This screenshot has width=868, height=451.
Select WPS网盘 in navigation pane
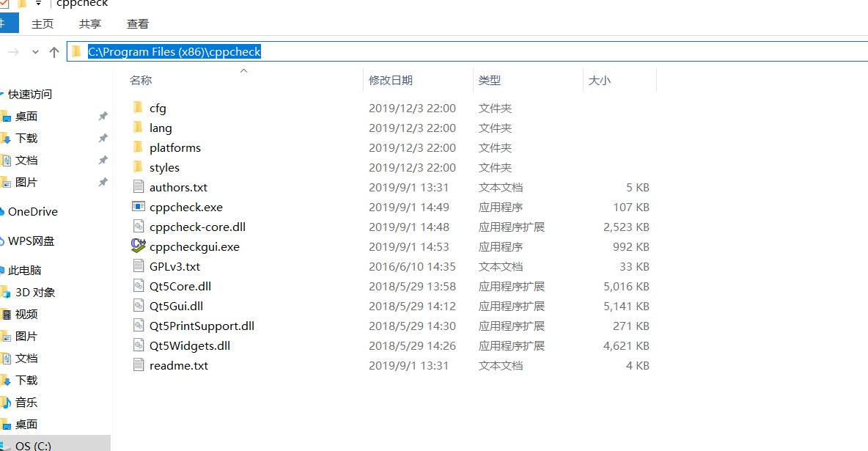point(31,241)
